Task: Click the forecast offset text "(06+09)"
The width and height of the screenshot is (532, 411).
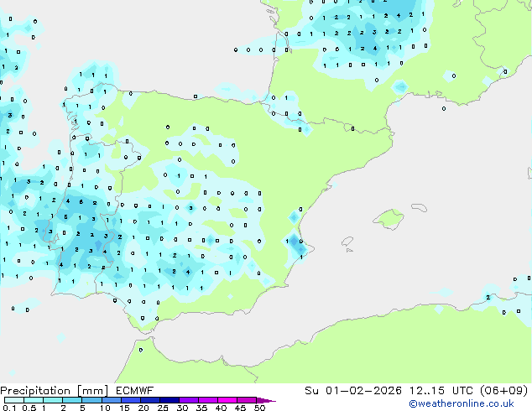Action: 504,391
